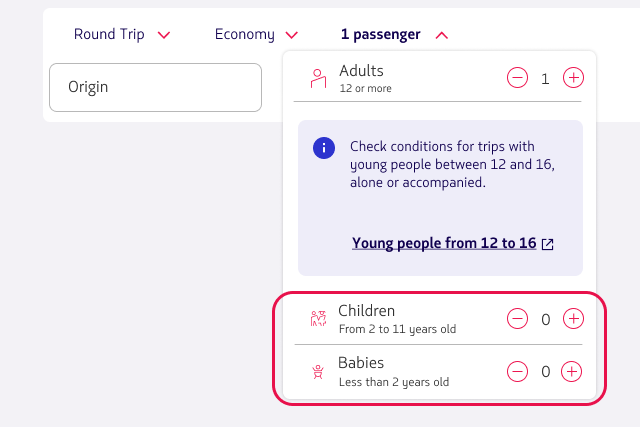Viewport: 640px width, 427px height.
Task: Expand the Economy cabin class dropdown
Action: pyautogui.click(x=256, y=34)
